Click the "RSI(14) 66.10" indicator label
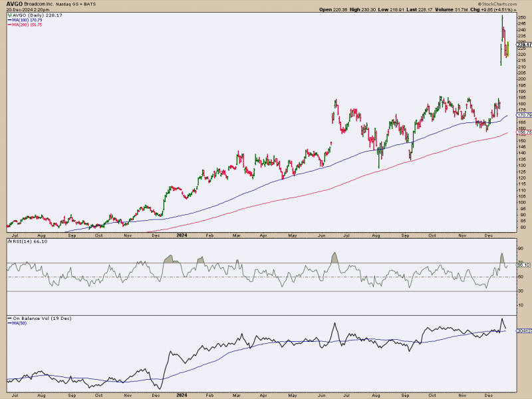Image resolution: width=532 pixels, height=399 pixels. [x=30, y=241]
